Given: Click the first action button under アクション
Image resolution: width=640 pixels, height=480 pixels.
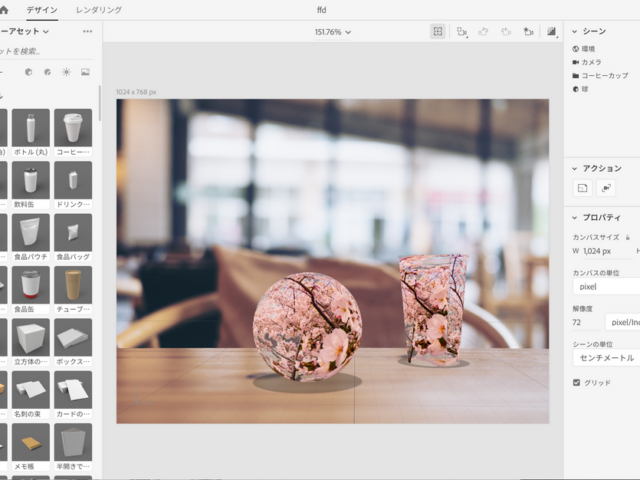Looking at the screenshot, I should click(583, 187).
